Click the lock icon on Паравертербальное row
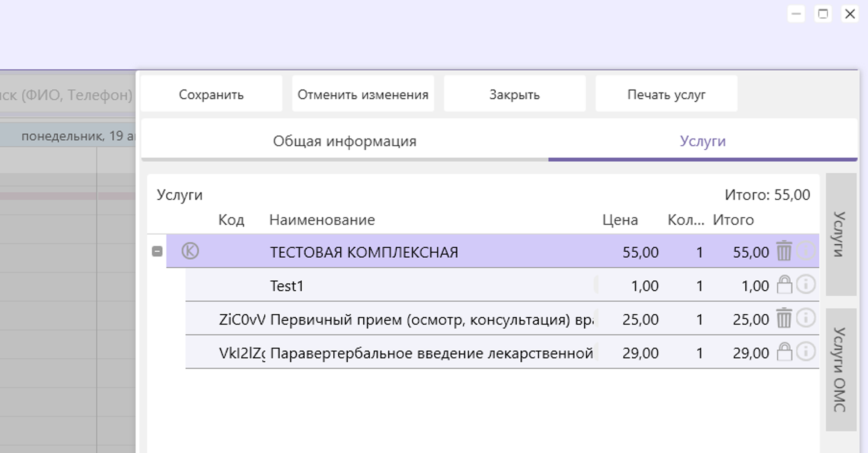The height and width of the screenshot is (453, 868). [x=784, y=351]
